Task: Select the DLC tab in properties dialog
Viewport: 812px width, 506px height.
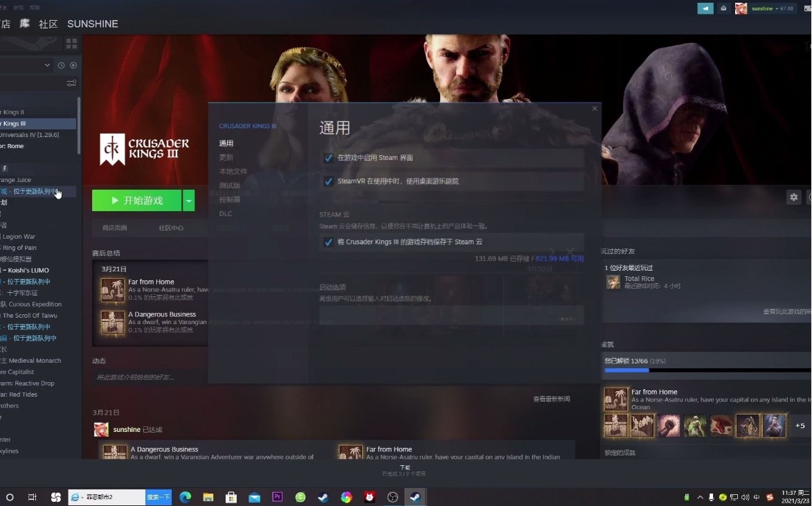Action: pyautogui.click(x=226, y=214)
